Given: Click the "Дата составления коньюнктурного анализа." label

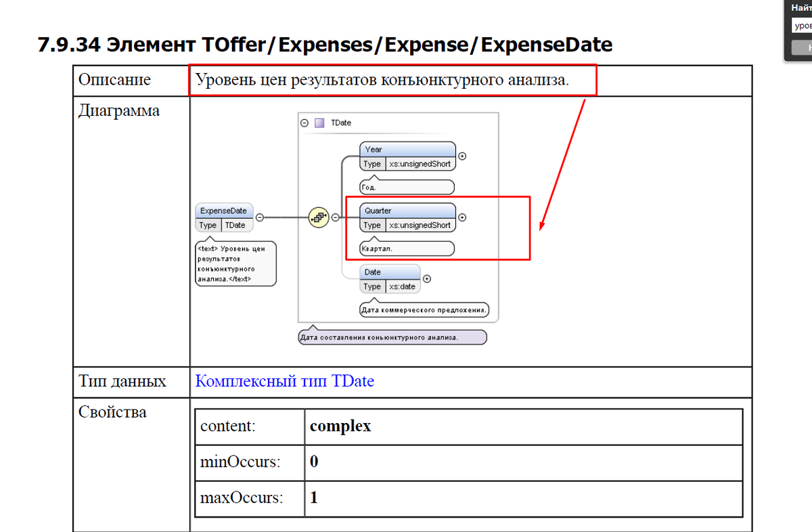Looking at the screenshot, I should pyautogui.click(x=392, y=336).
